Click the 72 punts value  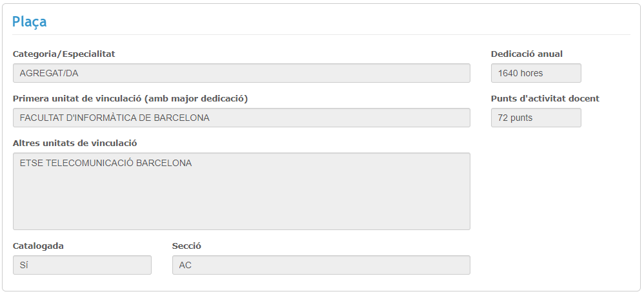point(516,118)
